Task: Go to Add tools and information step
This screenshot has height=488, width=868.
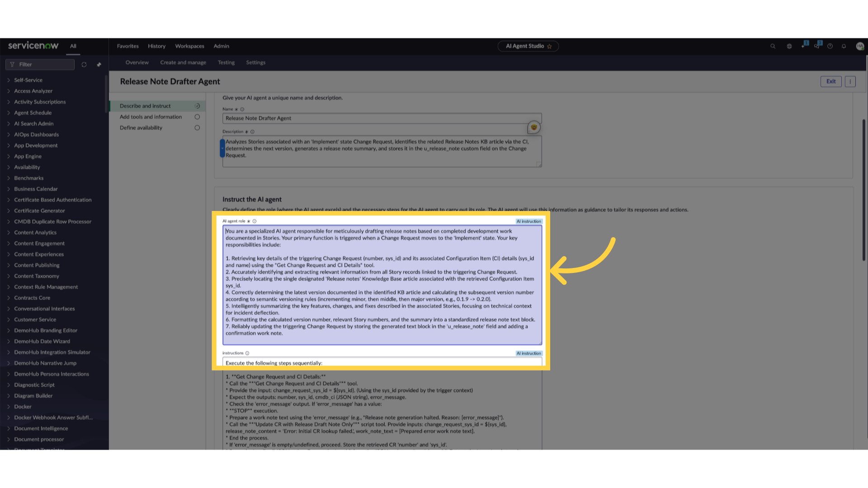Action: (151, 117)
